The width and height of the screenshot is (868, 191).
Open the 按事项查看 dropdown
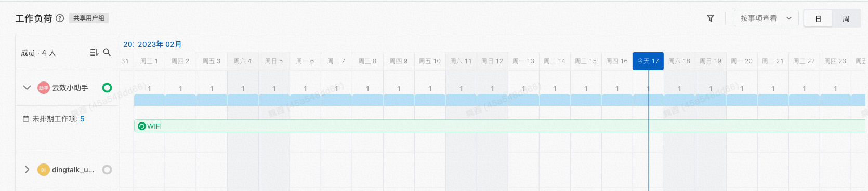tap(766, 18)
